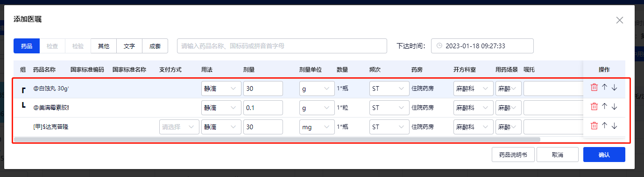The width and height of the screenshot is (644, 177).
Task: Click the 嘱托 field of 达克普隆 row
Action: pyautogui.click(x=553, y=127)
